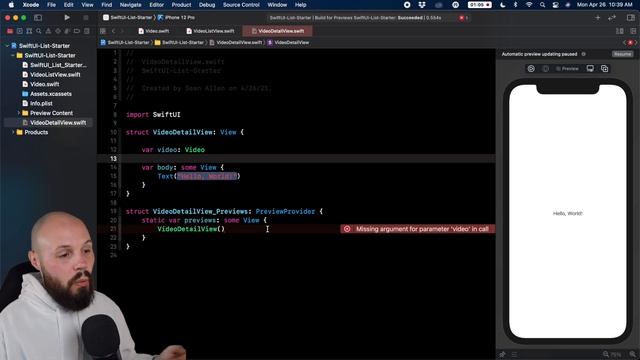Collapse the SwiftUI-List-Starter project root

(7, 46)
